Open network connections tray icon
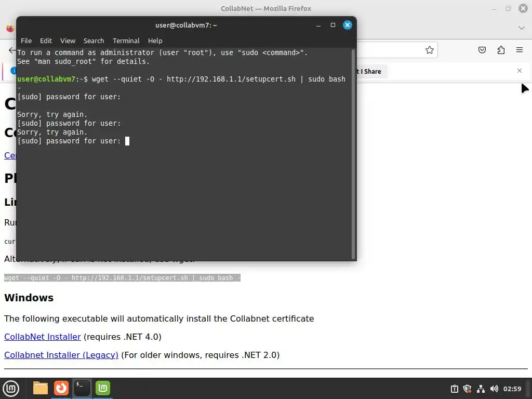532x399 pixels. [x=481, y=389]
